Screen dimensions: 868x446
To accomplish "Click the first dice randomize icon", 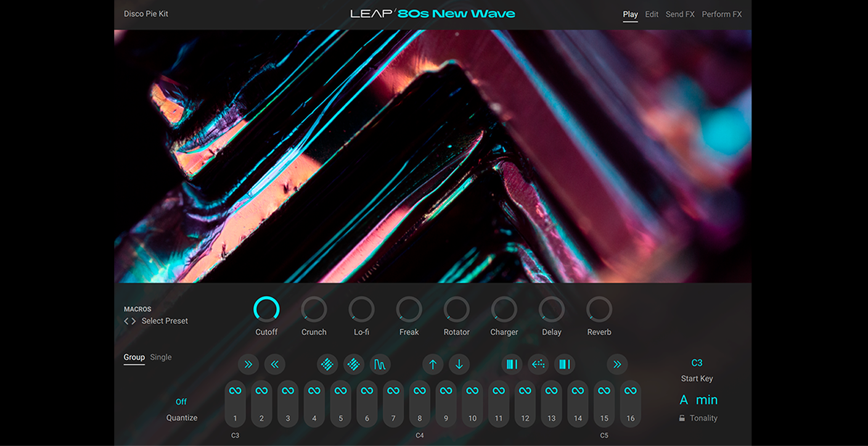I will point(327,364).
